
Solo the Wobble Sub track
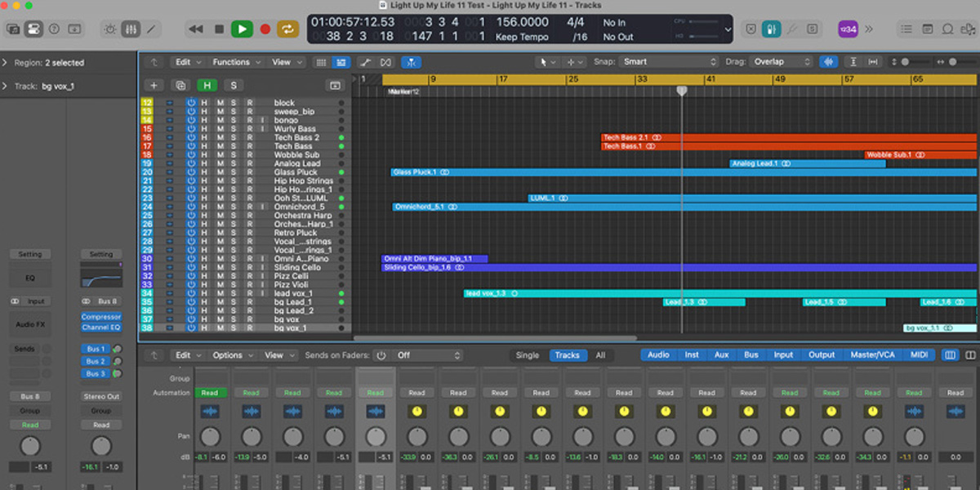click(234, 154)
